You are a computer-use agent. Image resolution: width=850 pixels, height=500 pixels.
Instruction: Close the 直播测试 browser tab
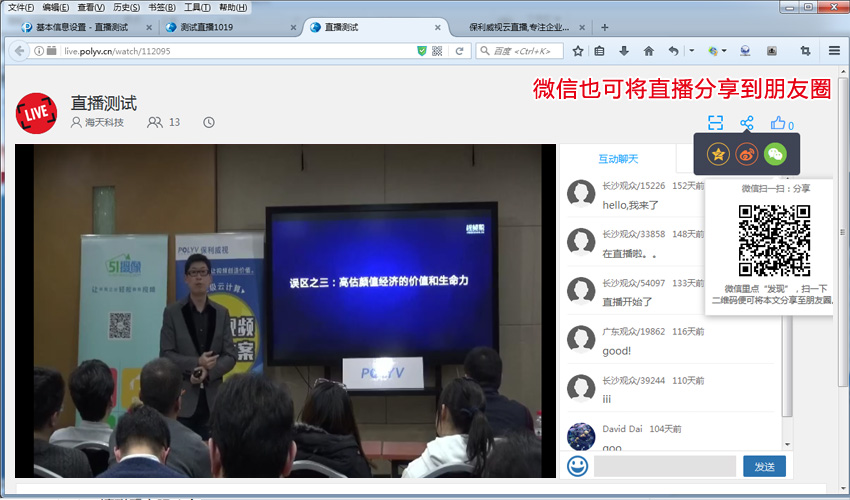pyautogui.click(x=437, y=27)
